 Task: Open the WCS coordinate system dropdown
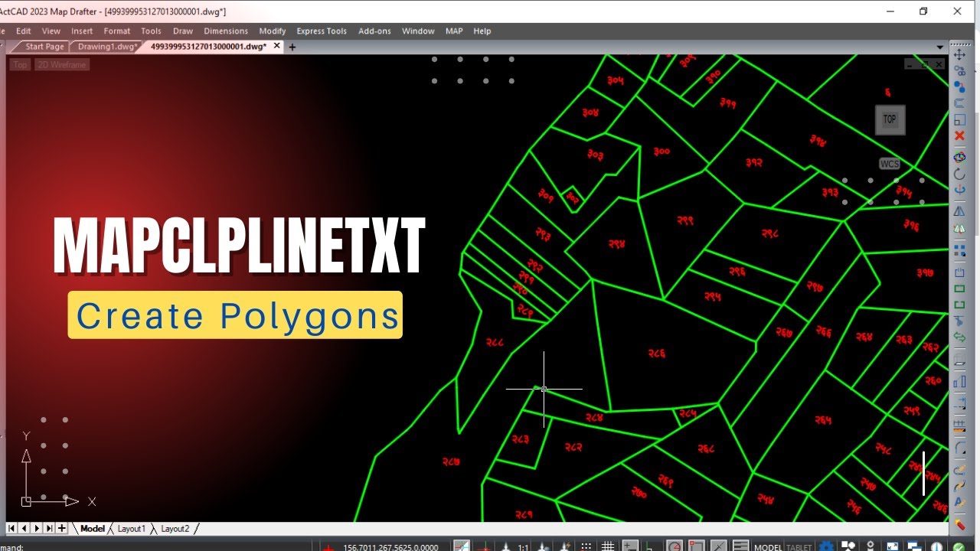click(890, 164)
